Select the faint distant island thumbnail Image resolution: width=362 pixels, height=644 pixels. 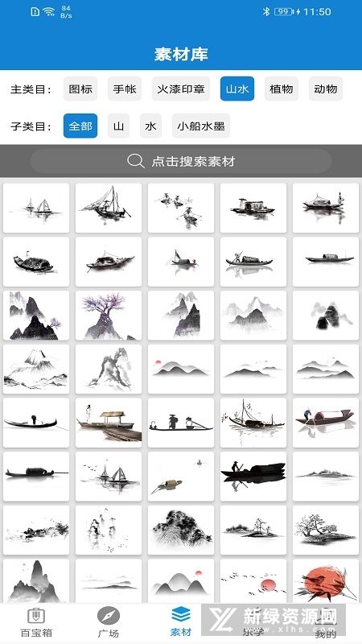click(326, 477)
